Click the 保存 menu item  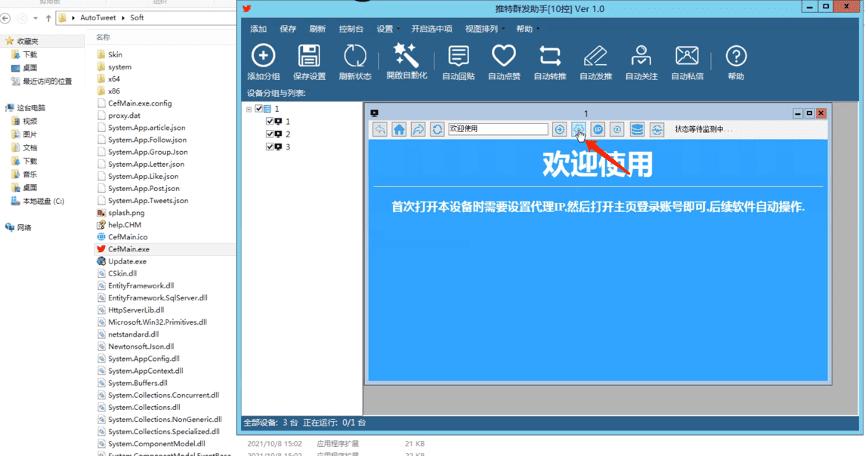(x=288, y=29)
